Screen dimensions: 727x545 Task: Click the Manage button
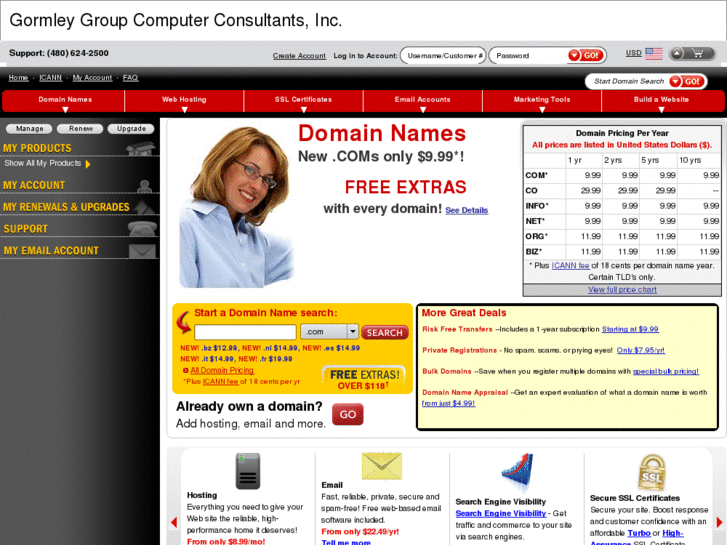click(x=30, y=128)
